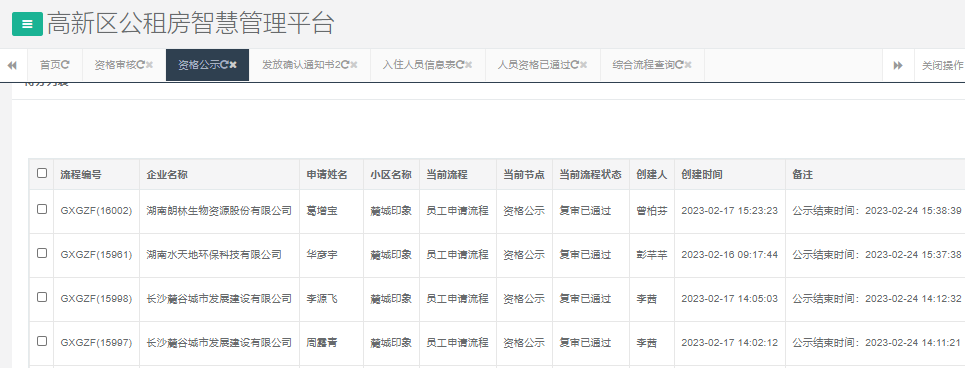
Task: Refresh the active 资格公示 tab
Action: click(225, 65)
